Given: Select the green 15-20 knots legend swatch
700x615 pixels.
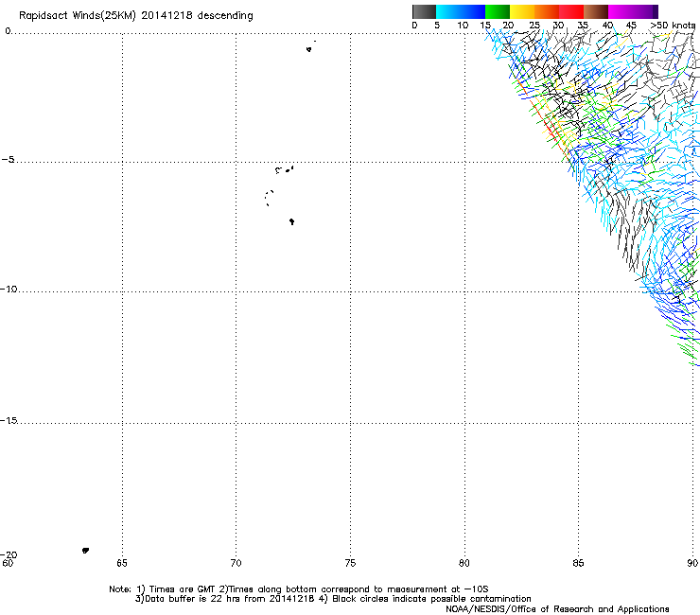Looking at the screenshot, I should tap(498, 11).
